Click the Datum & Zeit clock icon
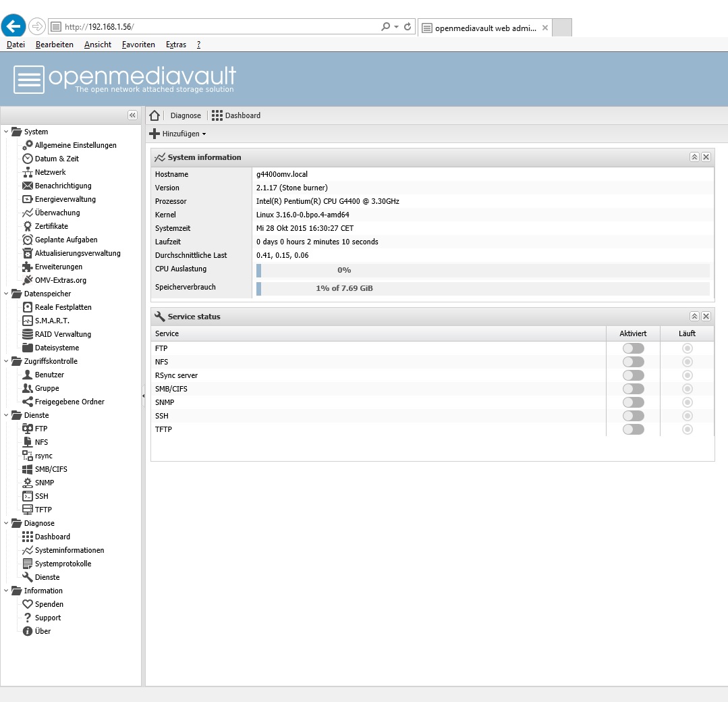Screen dimensions: 728x702 28,159
